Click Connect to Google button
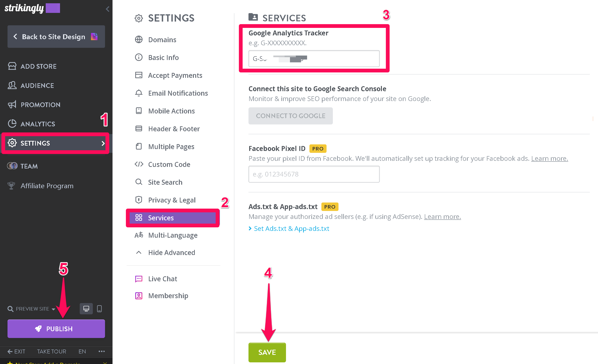 pyautogui.click(x=290, y=116)
